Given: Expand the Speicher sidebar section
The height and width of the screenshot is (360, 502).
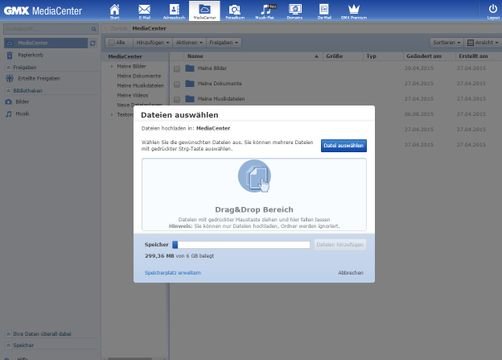Looking at the screenshot, I should click(x=21, y=345).
